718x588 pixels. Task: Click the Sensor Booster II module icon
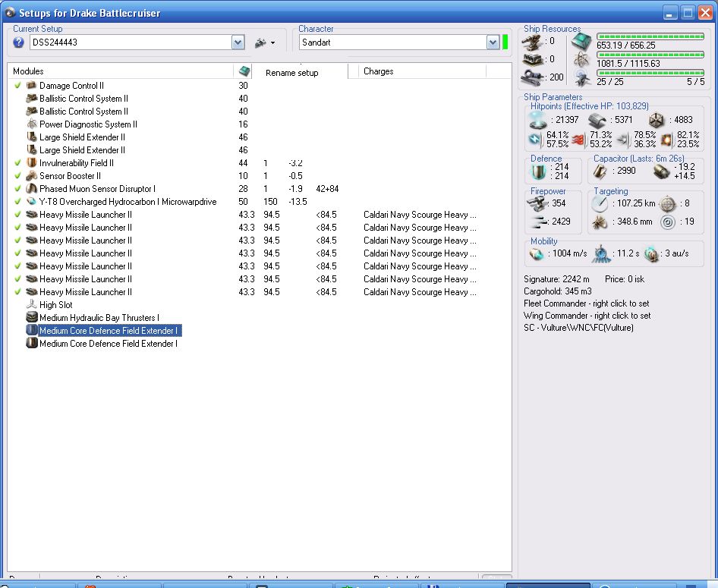tap(32, 175)
